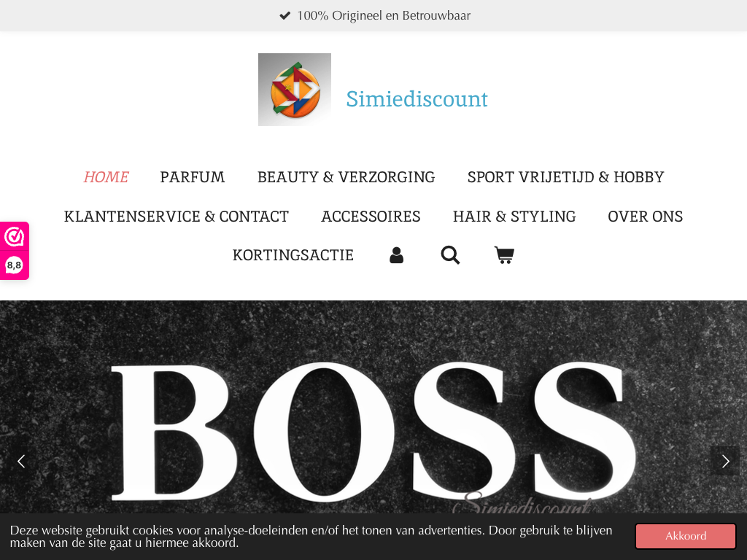Viewport: 747px width, 560px height.
Task: Click the BOSS banner image
Action: tap(373, 407)
